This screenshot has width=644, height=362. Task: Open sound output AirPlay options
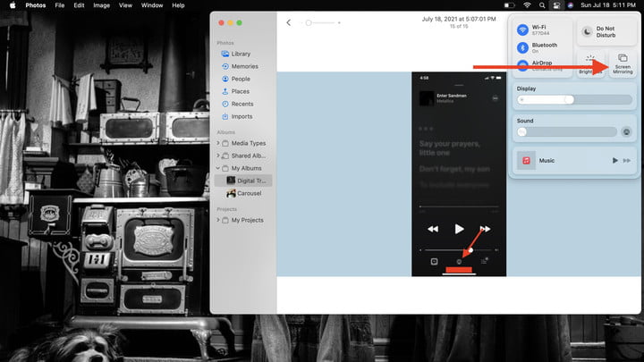pyautogui.click(x=627, y=131)
